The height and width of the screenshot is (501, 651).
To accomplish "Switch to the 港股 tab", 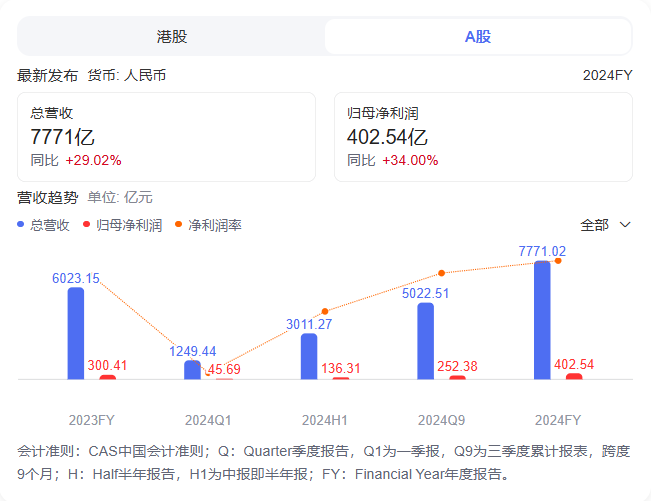I will click(171, 37).
